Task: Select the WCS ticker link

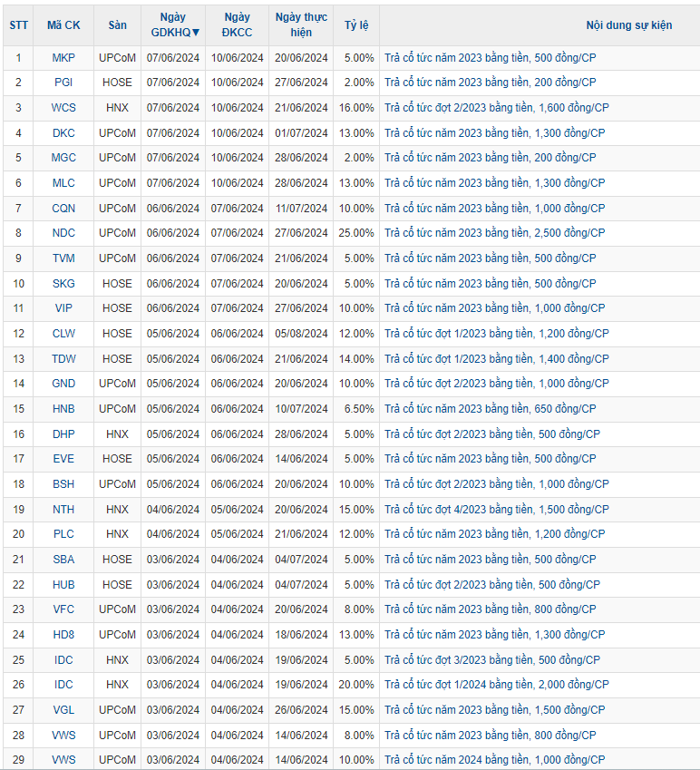Action: (63, 108)
